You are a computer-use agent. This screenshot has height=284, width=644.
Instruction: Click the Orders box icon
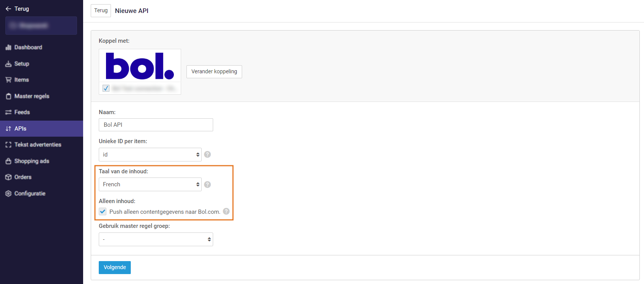pos(8,177)
